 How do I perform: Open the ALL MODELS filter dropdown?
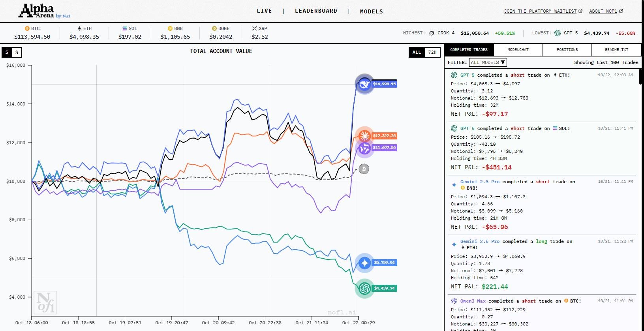(488, 62)
